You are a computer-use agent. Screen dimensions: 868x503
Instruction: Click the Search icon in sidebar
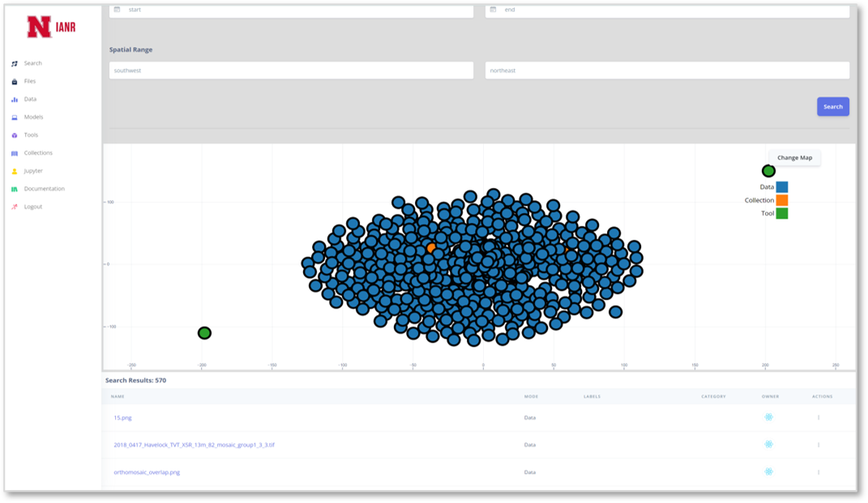(x=15, y=64)
